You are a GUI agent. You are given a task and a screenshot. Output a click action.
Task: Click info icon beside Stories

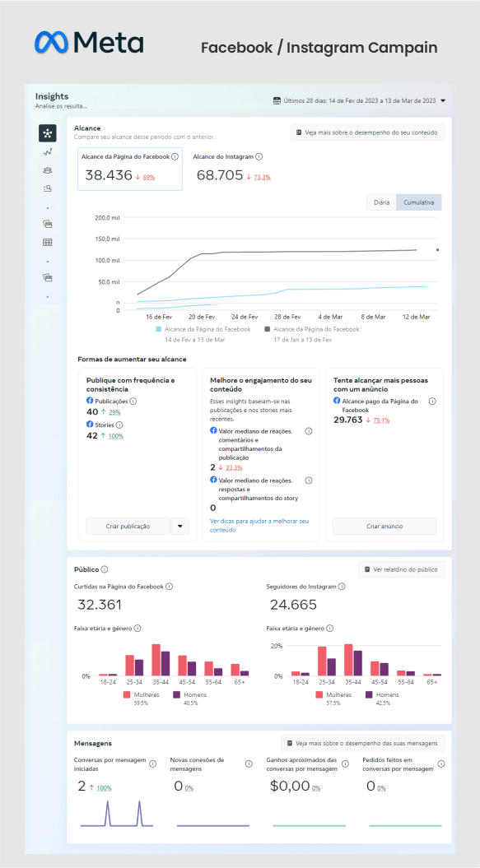(119, 425)
